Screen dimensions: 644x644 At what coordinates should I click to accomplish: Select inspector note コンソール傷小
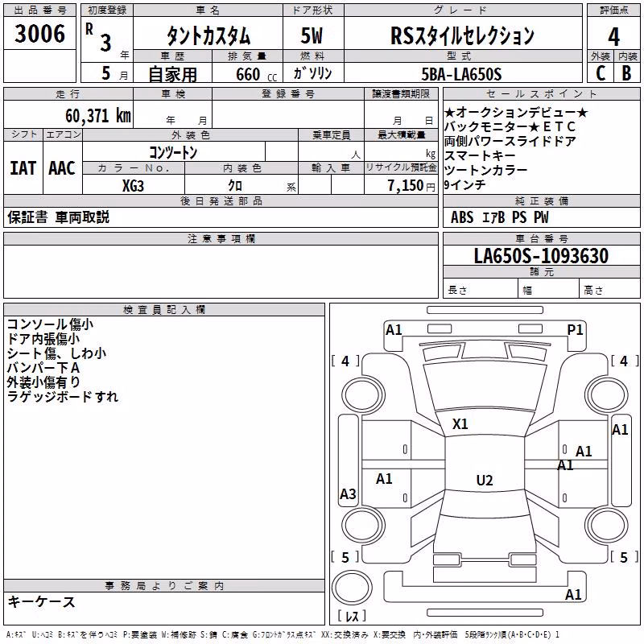click(x=50, y=324)
